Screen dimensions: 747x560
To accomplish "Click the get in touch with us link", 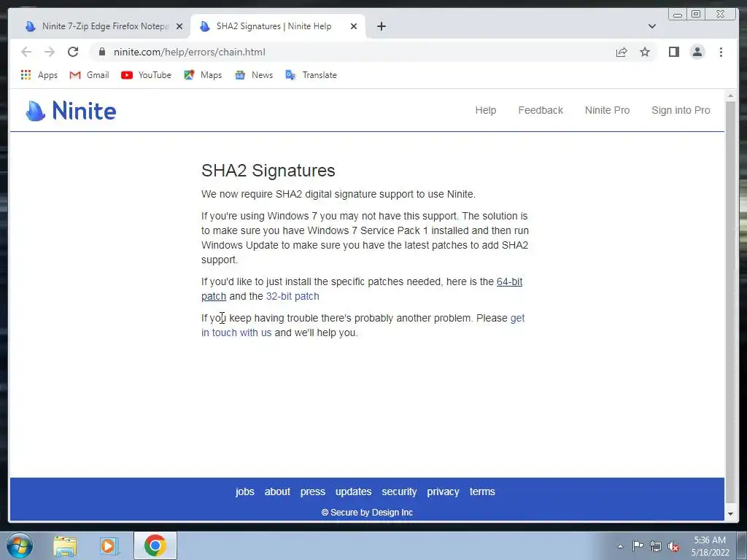I will point(236,332).
